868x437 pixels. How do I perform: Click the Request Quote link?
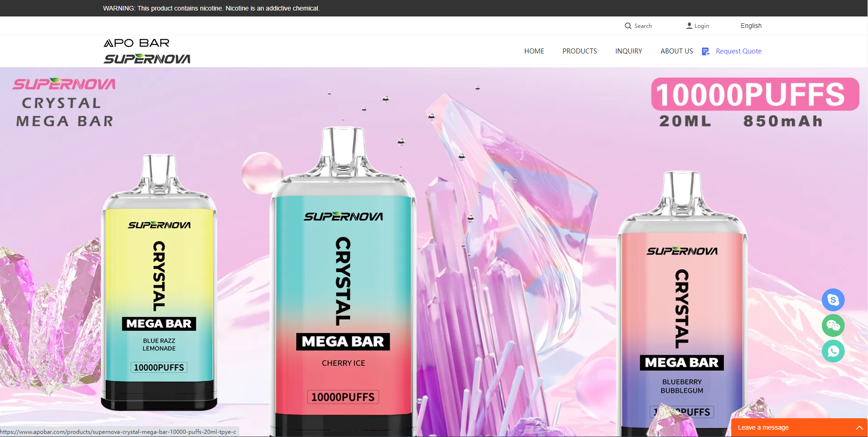point(739,51)
